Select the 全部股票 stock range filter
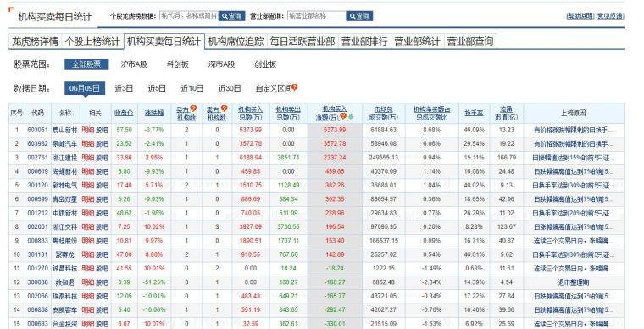644x329 pixels. 86,64
